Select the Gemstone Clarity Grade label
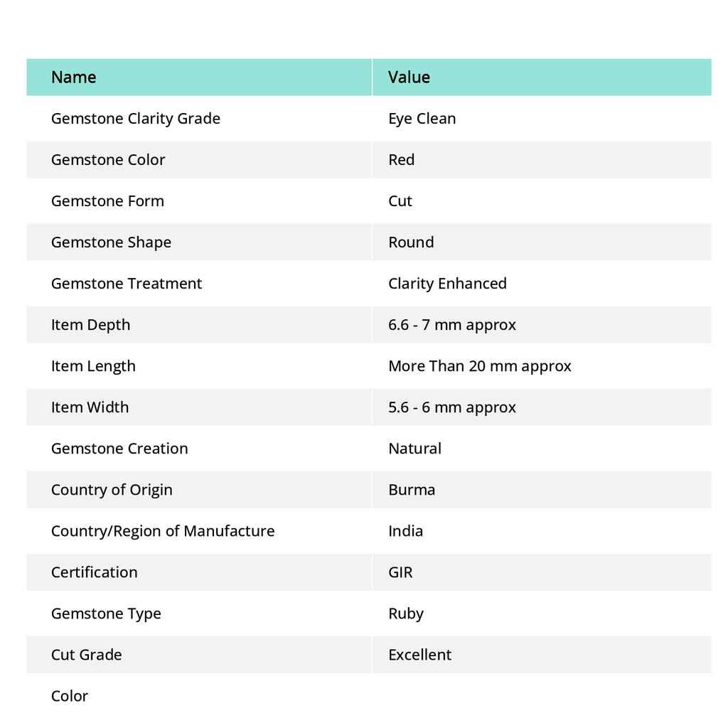 (x=136, y=118)
